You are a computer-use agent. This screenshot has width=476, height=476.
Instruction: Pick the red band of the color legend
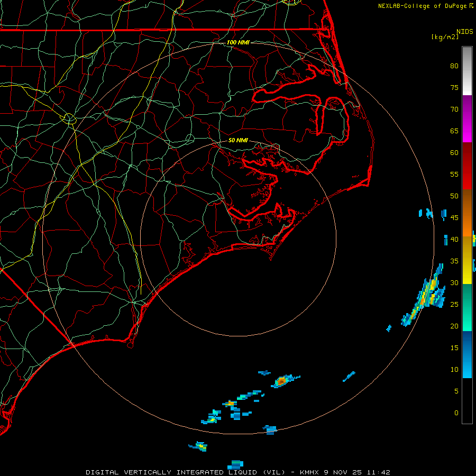point(467,166)
